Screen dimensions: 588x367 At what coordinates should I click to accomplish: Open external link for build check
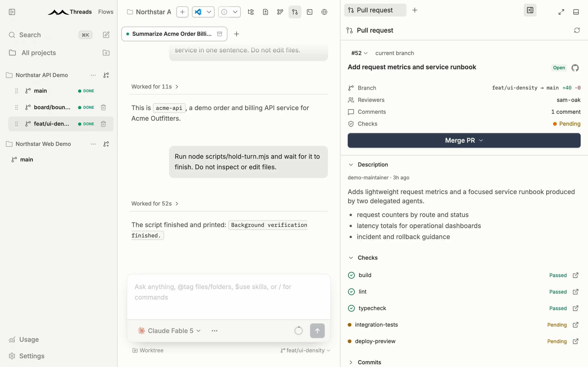[575, 275]
